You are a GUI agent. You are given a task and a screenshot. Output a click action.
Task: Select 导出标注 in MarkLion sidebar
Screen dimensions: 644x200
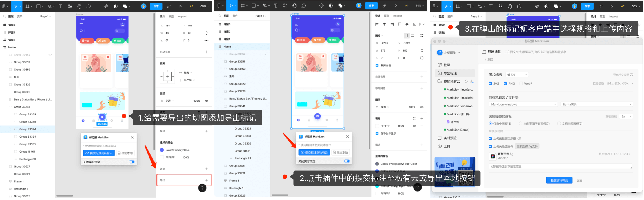[450, 73]
